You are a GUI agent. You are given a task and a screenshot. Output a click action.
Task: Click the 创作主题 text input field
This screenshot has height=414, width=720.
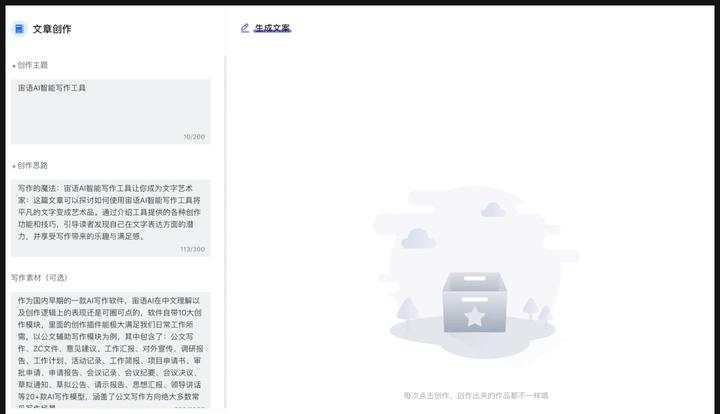pyautogui.click(x=111, y=112)
